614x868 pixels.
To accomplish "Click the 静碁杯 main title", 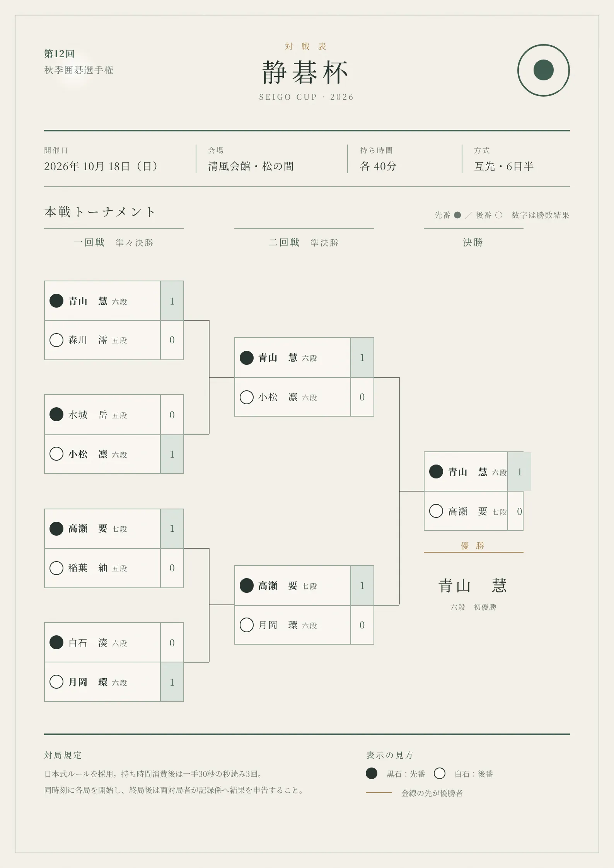I will coord(305,72).
